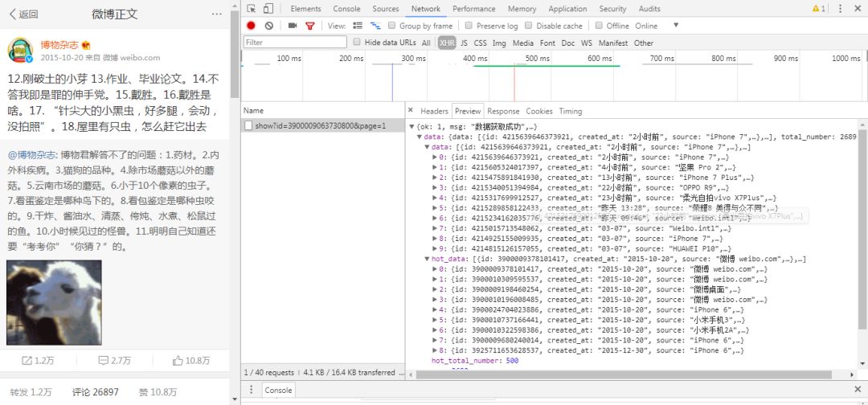Click the Filter text input field

[x=295, y=42]
